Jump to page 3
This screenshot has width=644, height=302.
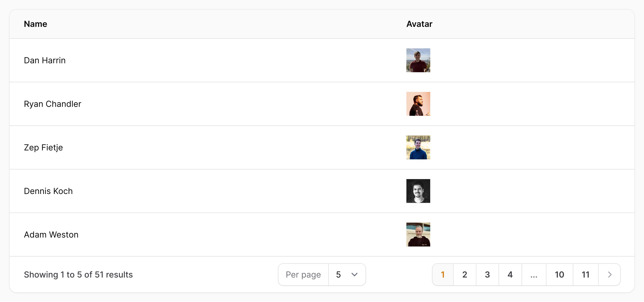coord(488,275)
